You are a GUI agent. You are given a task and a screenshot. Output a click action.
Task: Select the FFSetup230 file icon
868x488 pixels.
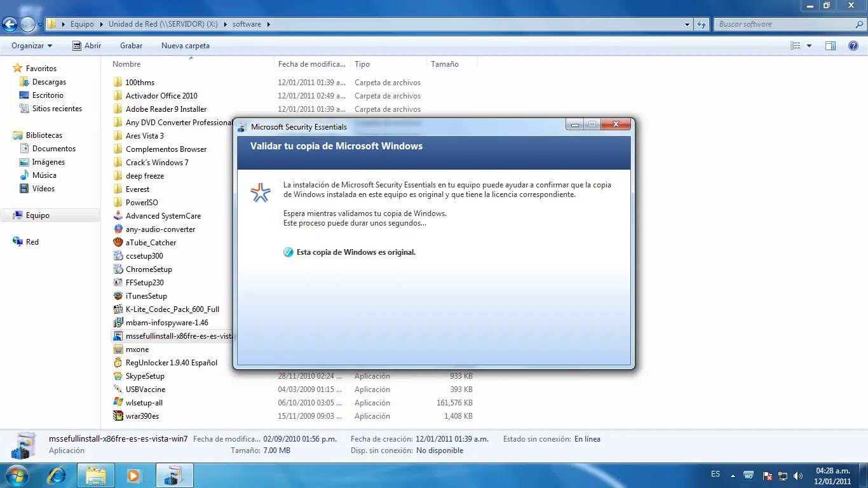[118, 282]
